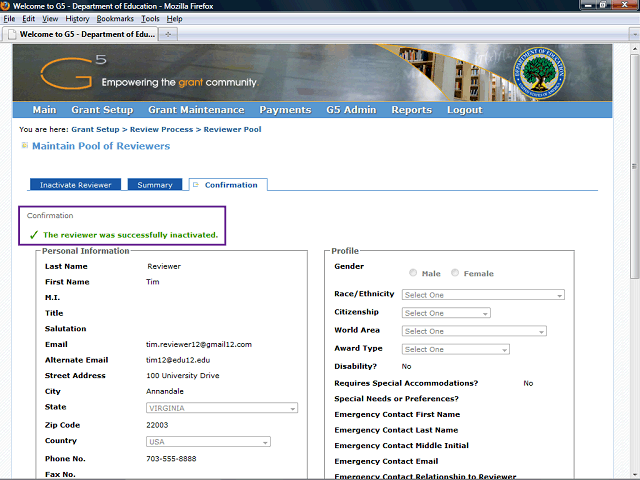This screenshot has height=480, width=640.
Task: Open the History menu
Action: [77, 19]
